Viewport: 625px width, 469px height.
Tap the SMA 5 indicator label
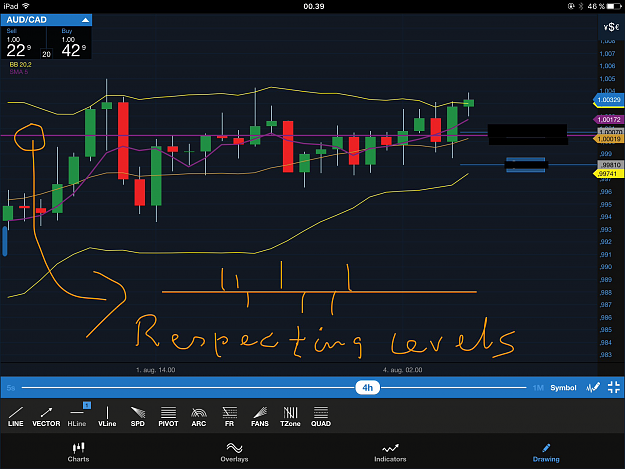[19, 72]
